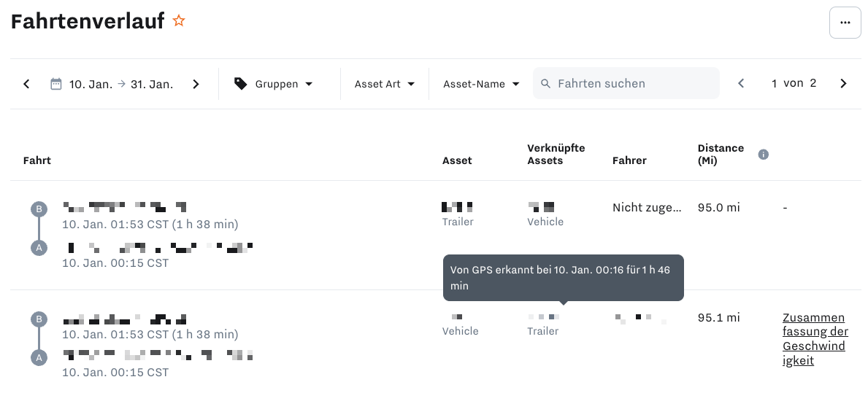Open the Asset Art filter dropdown
The height and width of the screenshot is (393, 868).
[385, 84]
